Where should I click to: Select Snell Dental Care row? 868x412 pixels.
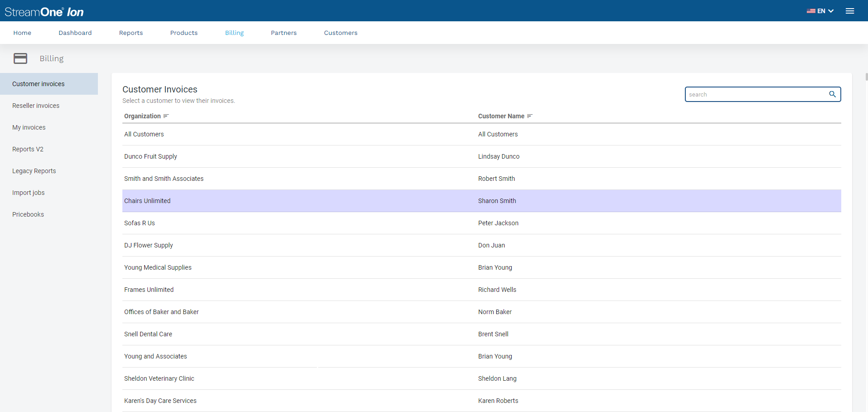tap(482, 334)
